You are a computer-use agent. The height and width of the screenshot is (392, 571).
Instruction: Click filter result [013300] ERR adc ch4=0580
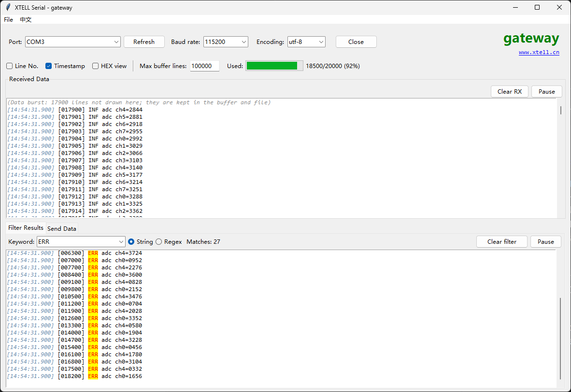pos(75,325)
